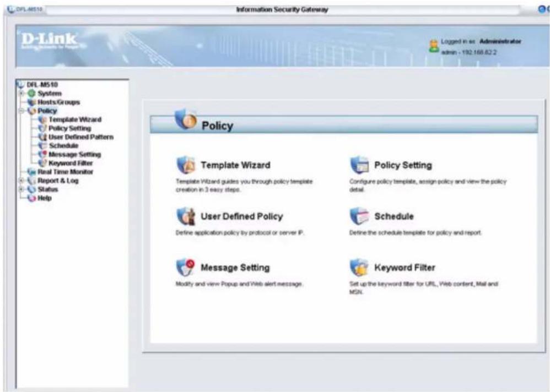Select DFL-M510 root in navigation tree
This screenshot has height=392, width=550.
click(x=42, y=85)
